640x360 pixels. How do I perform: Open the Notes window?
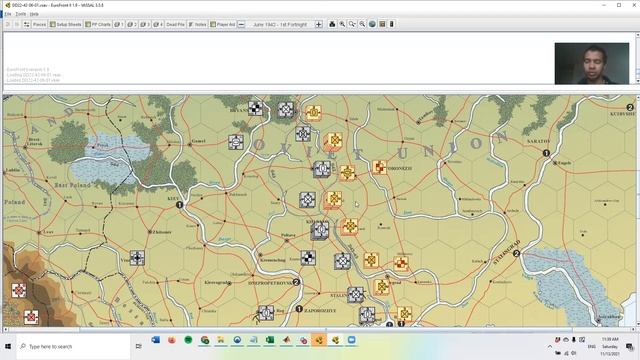197,24
